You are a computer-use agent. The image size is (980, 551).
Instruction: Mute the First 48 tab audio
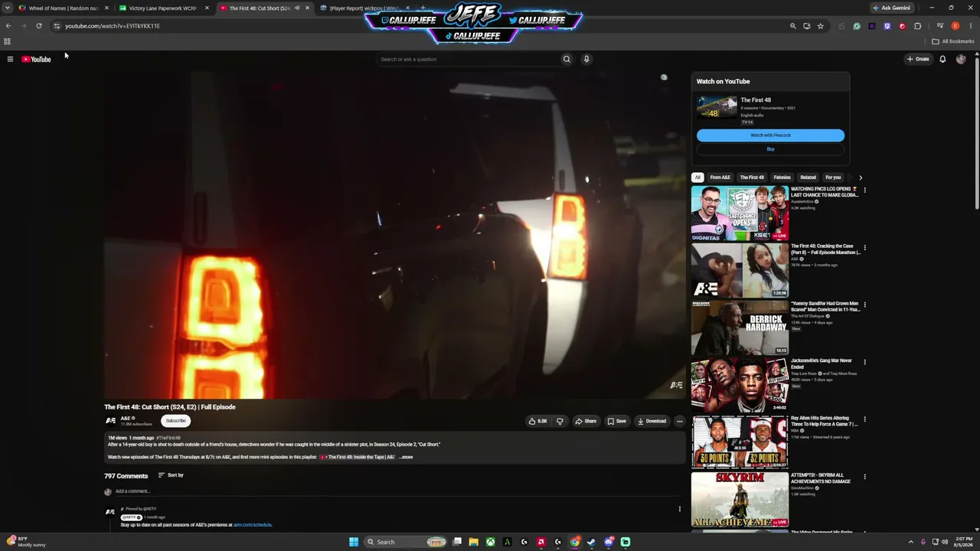[297, 8]
